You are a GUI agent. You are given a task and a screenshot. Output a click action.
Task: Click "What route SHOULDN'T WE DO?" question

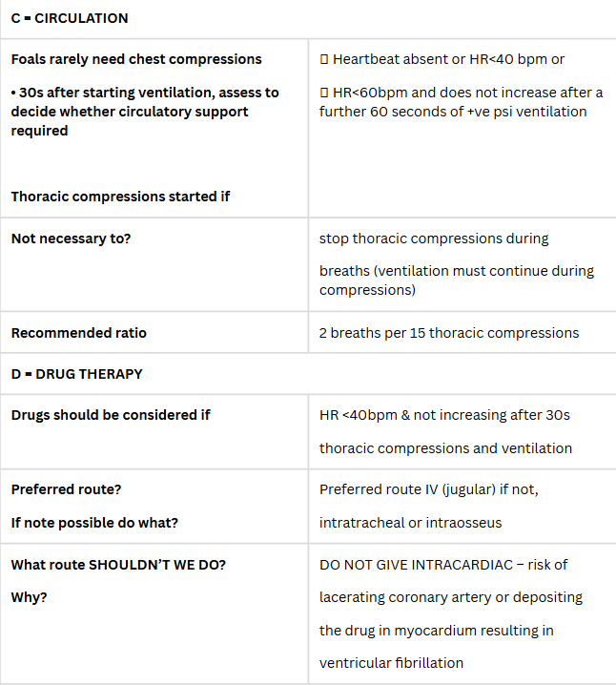pos(118,565)
